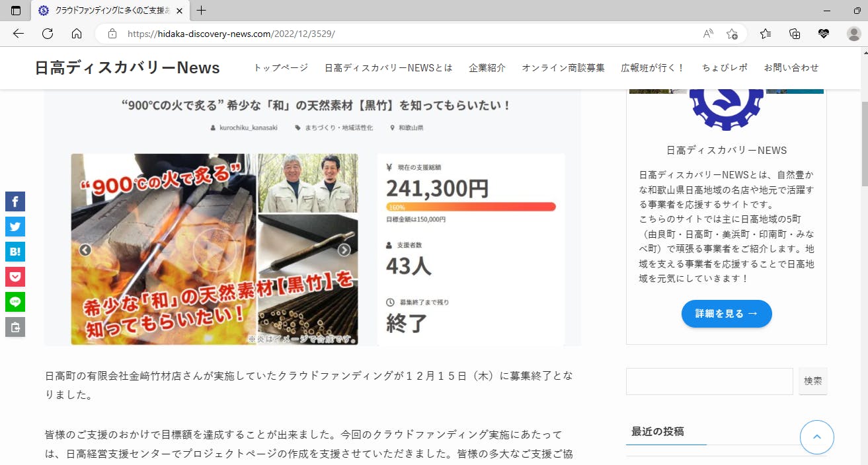This screenshot has width=868, height=465.
Task: Click the 160% funding progress bar
Action: click(471, 207)
